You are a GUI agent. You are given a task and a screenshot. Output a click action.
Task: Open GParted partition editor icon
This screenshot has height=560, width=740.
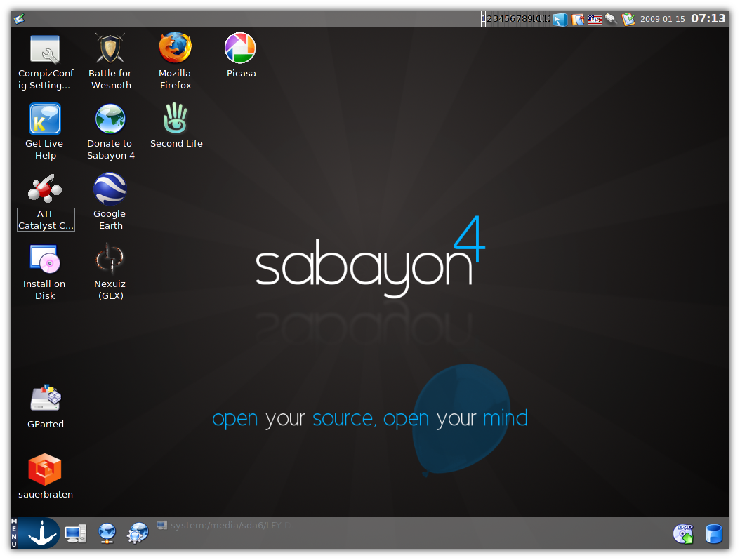click(x=46, y=399)
